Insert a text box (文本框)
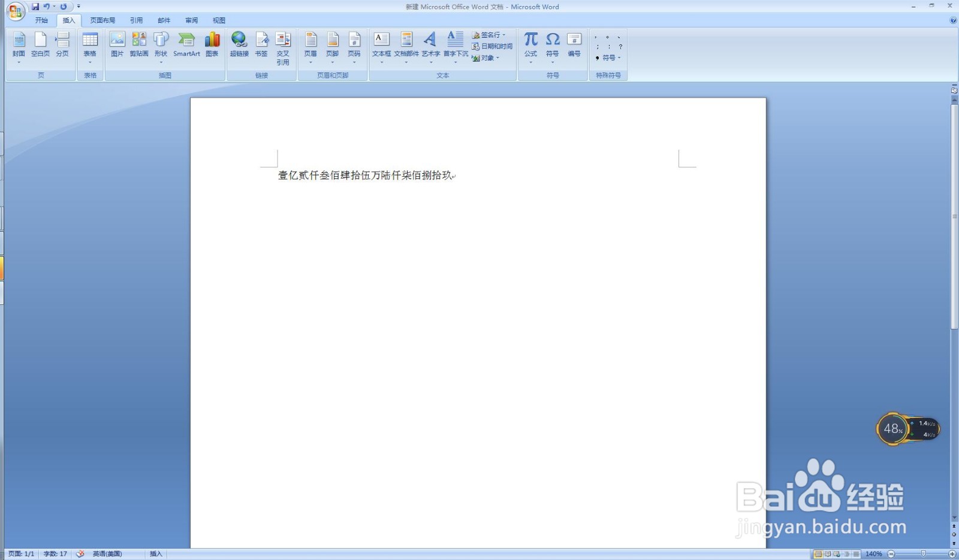The width and height of the screenshot is (959, 560). (x=381, y=47)
